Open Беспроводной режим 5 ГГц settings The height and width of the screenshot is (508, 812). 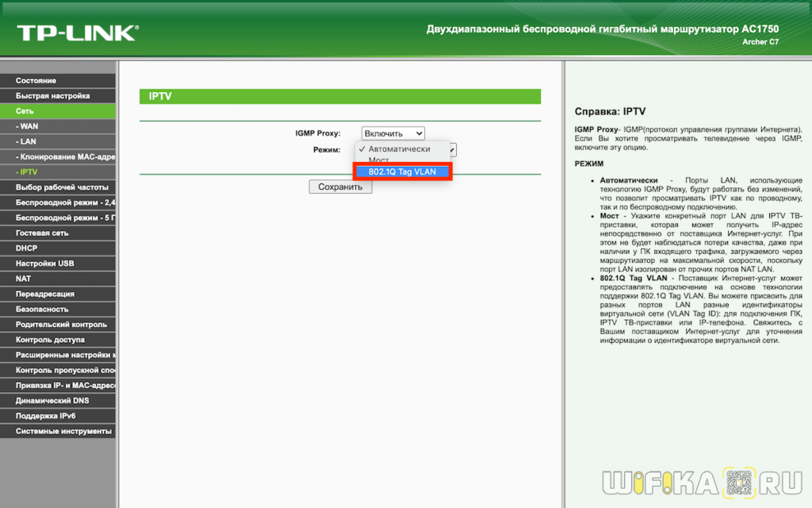click(57, 217)
